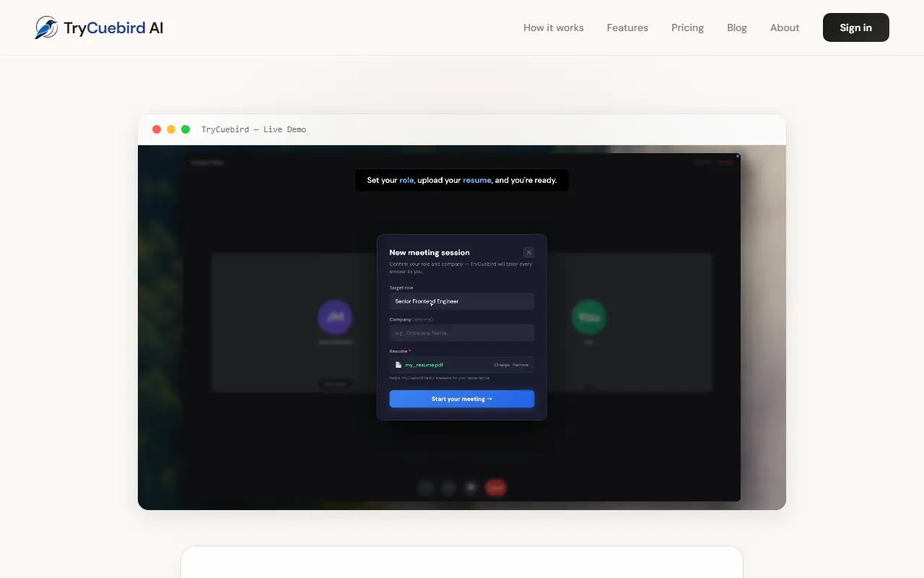Click the PDF file icon beside my_resume.pdf
Image resolution: width=924 pixels, height=578 pixels.
(x=398, y=365)
